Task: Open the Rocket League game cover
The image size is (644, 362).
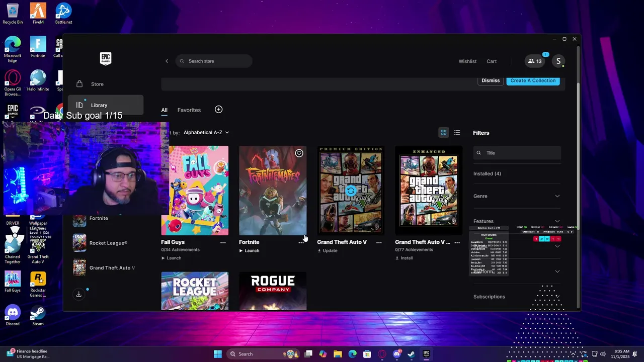Action: pos(195,291)
